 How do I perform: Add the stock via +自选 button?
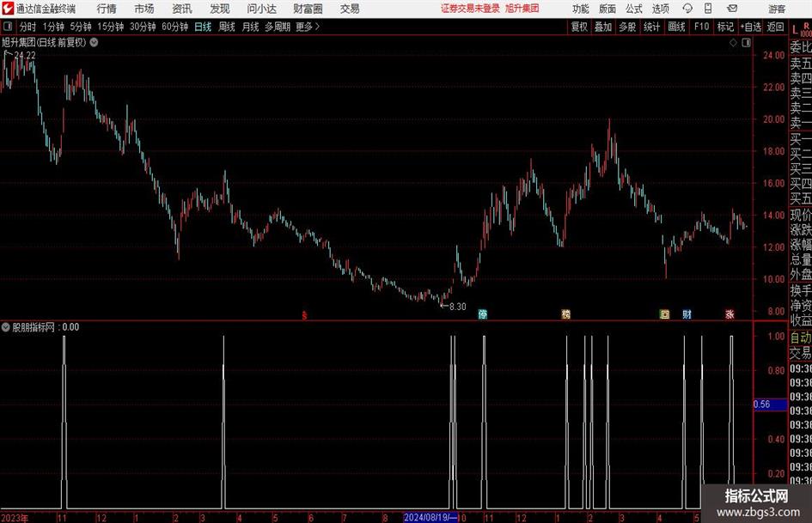[x=751, y=27]
